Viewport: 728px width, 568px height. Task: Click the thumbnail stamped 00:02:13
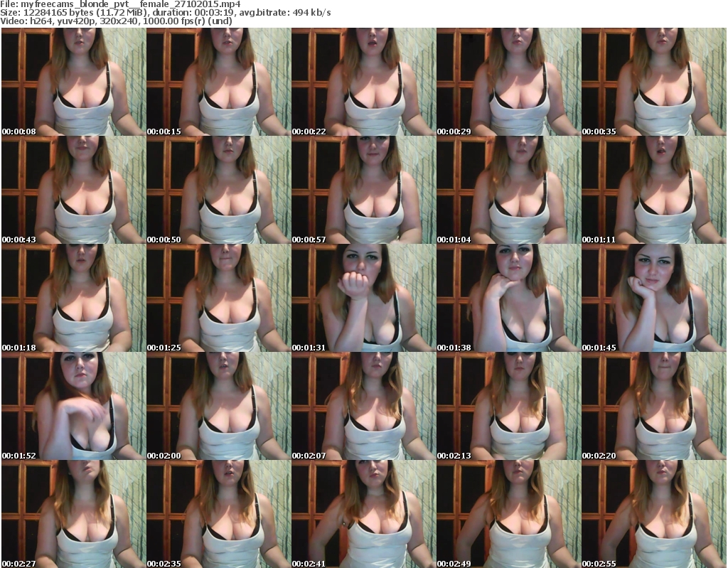[508, 407]
